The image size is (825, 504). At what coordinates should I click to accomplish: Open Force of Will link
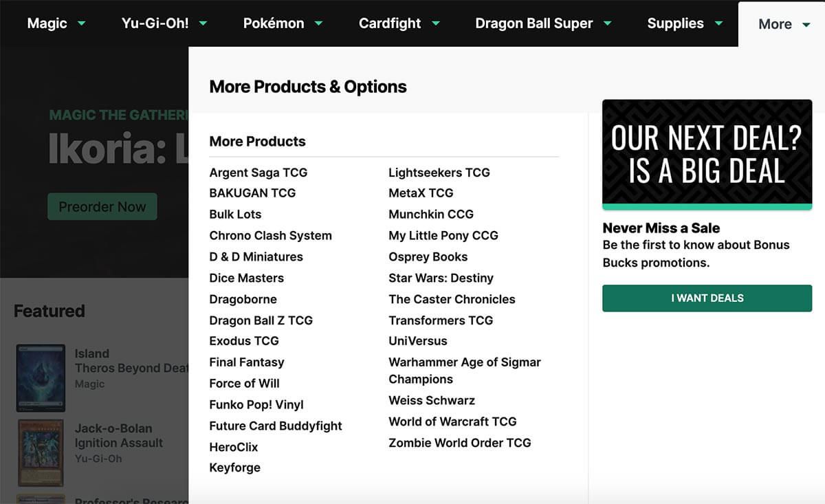pos(245,384)
